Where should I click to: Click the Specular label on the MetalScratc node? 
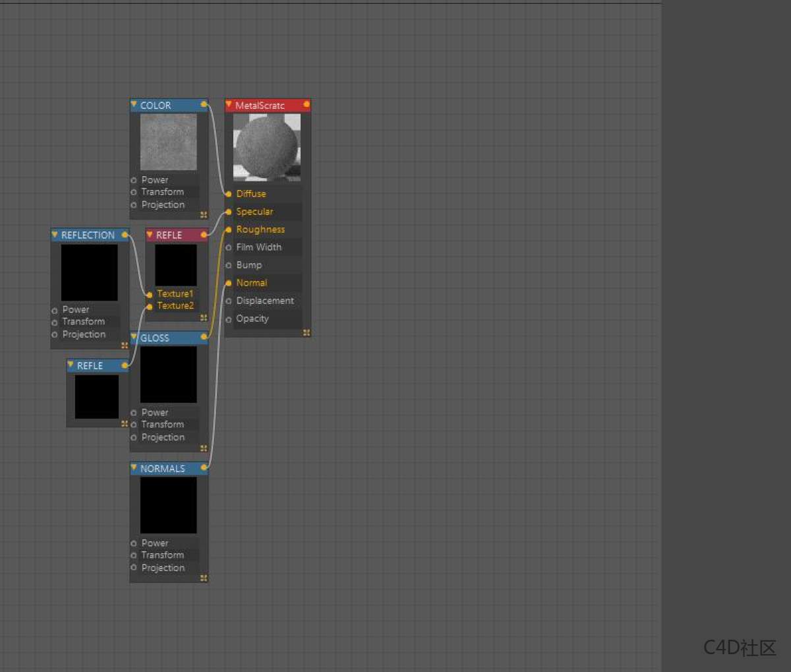pyautogui.click(x=256, y=211)
